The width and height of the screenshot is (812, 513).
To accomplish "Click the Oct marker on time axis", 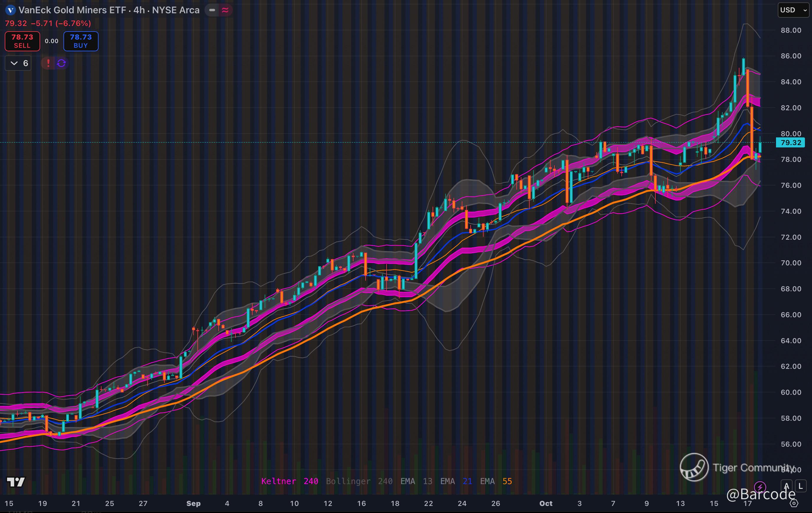I will point(546,503).
